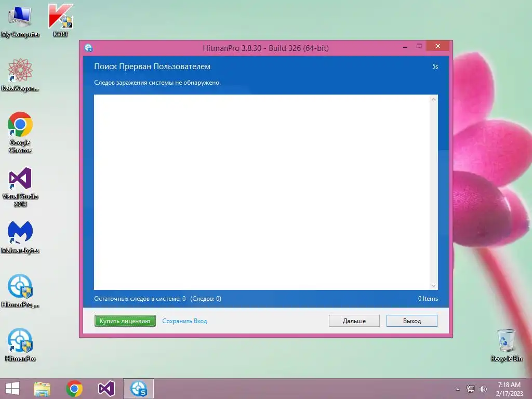Select the Recycle Bin desktop icon
The image size is (532, 399).
coord(506,345)
